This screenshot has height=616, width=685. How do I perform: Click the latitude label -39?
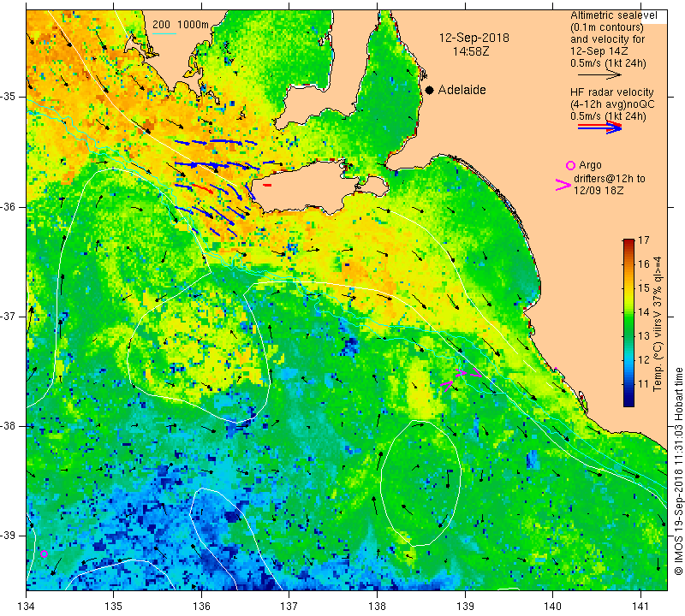(9, 536)
